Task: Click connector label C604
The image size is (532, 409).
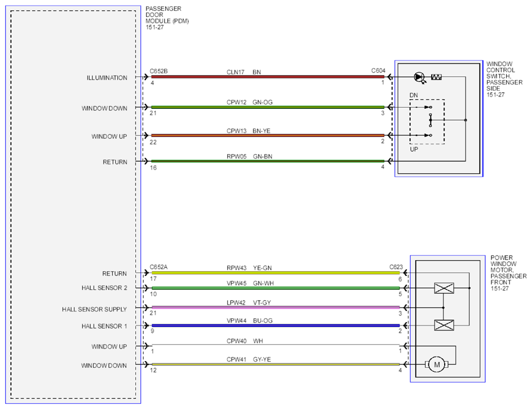Action: [x=378, y=71]
